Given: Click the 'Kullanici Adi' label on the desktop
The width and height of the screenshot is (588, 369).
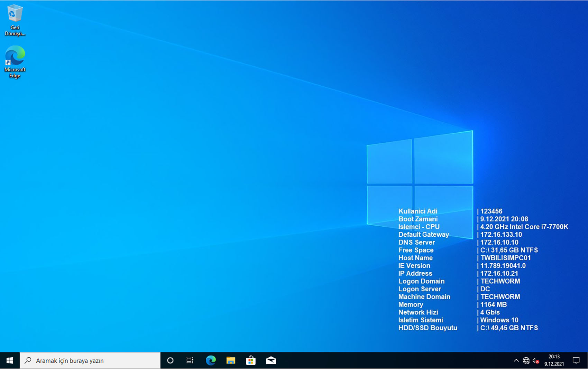Looking at the screenshot, I should (417, 211).
